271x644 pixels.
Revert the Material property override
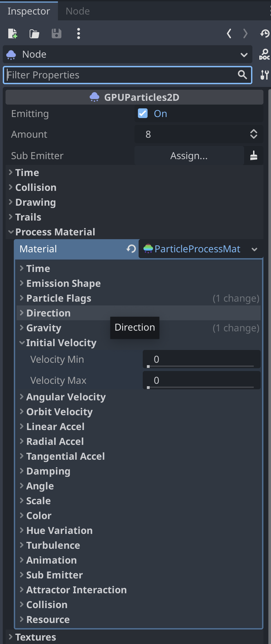pos(130,248)
